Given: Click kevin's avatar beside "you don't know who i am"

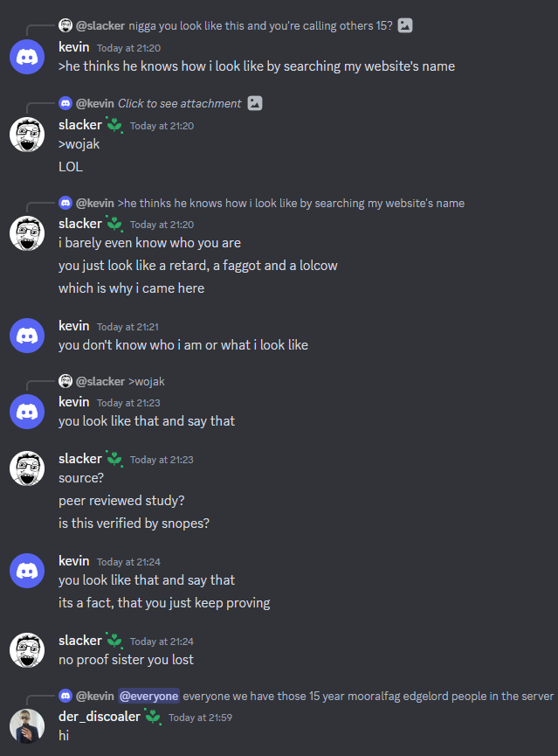Looking at the screenshot, I should click(x=27, y=336).
